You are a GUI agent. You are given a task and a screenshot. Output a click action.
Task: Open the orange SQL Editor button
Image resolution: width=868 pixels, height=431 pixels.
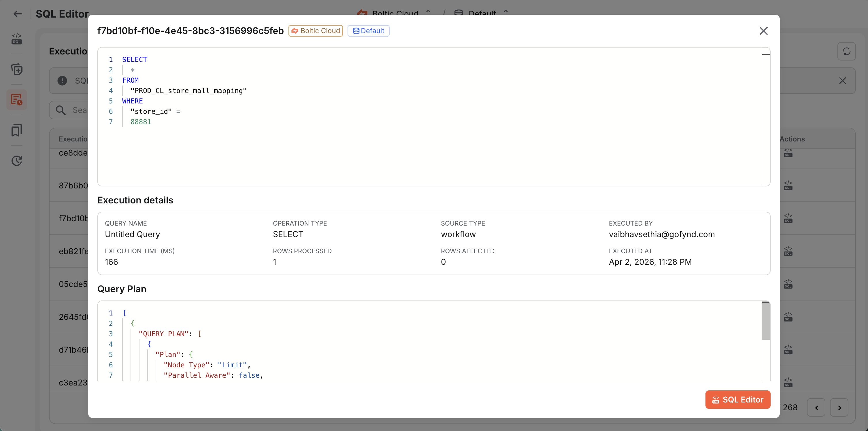(738, 399)
